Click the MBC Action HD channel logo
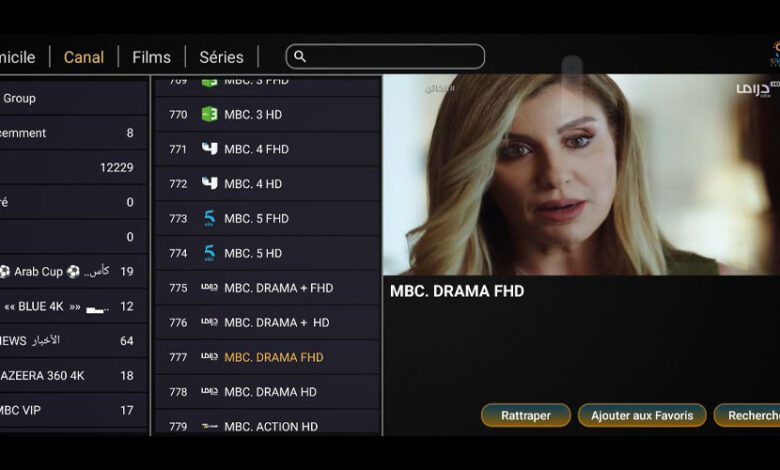780x470 pixels. pos(209,426)
